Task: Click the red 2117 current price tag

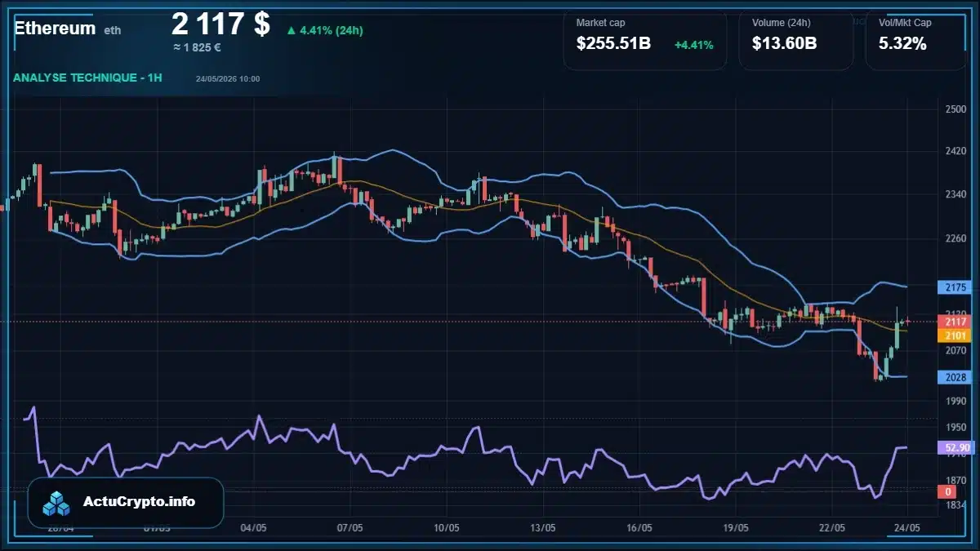Action: click(955, 322)
